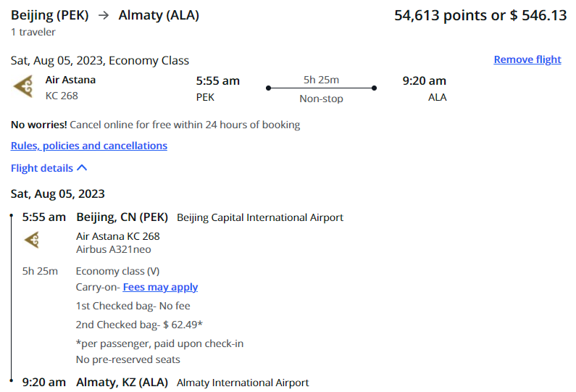576x392 pixels.
Task: Click the 5:55 am PEK departure time
Action: (217, 81)
